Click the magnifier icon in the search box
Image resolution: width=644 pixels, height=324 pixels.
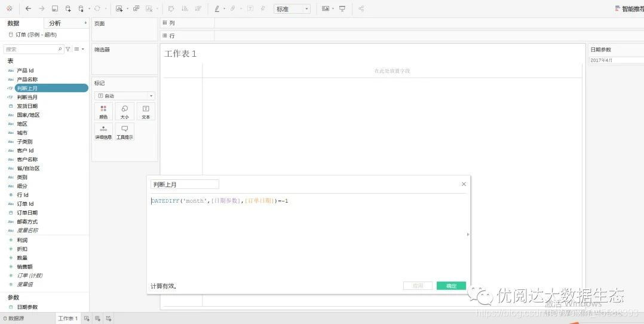(x=60, y=49)
